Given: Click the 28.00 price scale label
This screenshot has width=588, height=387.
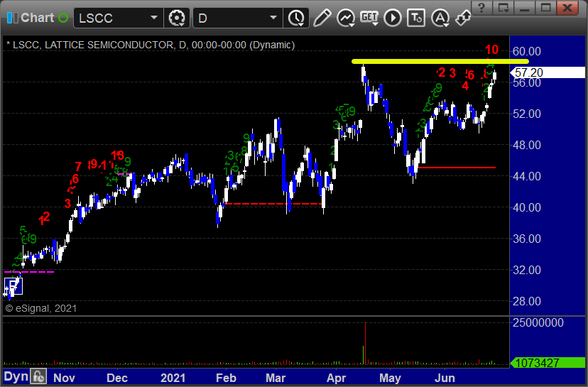Looking at the screenshot, I should click(x=527, y=301).
